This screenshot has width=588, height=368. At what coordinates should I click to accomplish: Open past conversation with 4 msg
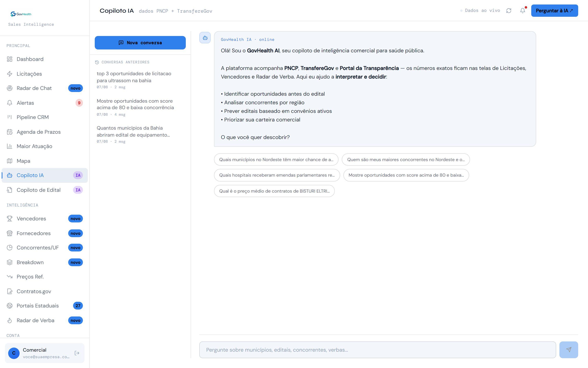(140, 107)
